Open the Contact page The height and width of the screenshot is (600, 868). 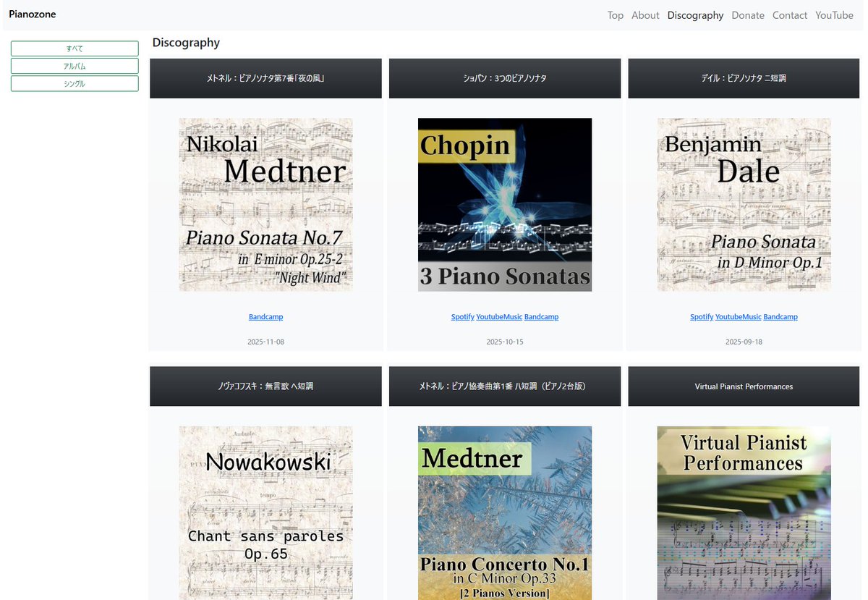[x=790, y=15]
